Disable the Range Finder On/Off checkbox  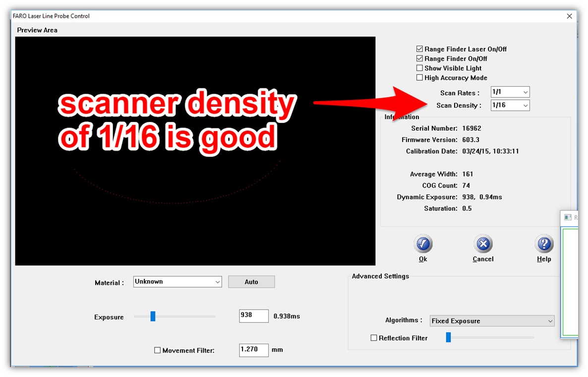click(x=420, y=59)
